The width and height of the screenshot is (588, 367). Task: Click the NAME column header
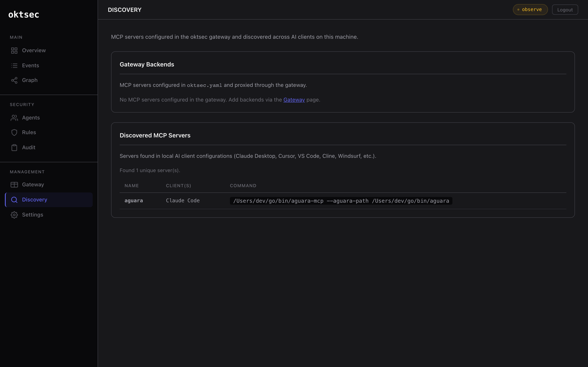131,186
